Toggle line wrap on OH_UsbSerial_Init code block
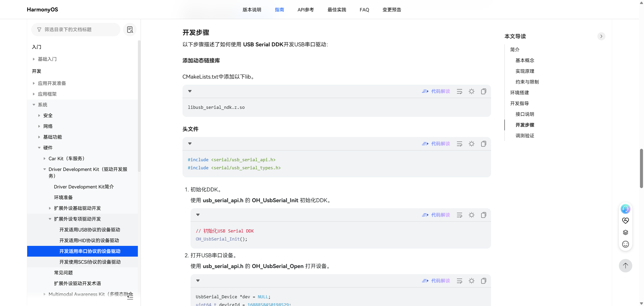 460,215
